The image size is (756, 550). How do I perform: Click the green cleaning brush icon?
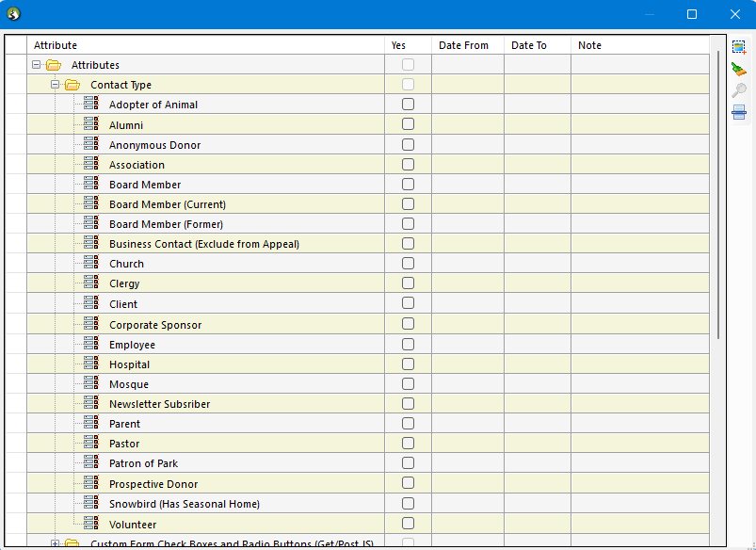coord(739,70)
